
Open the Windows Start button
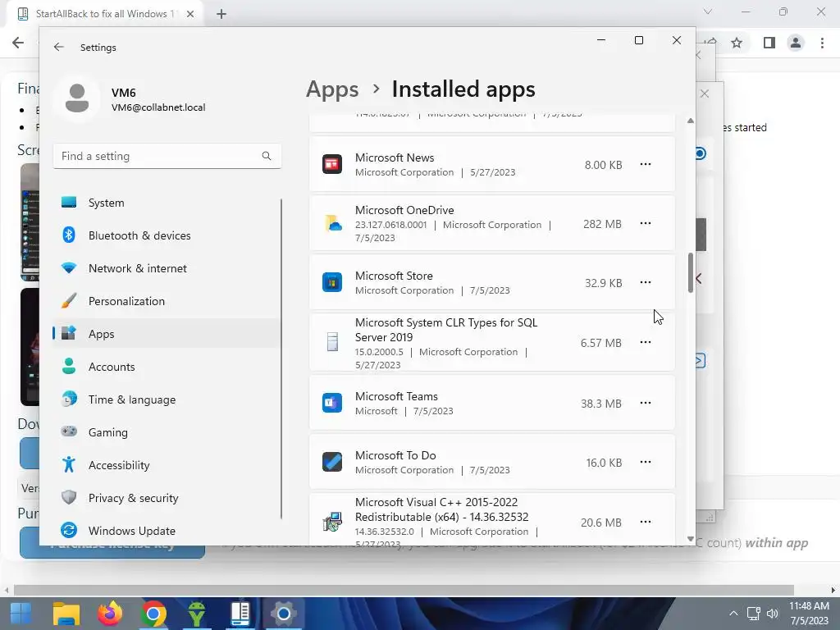click(x=21, y=614)
